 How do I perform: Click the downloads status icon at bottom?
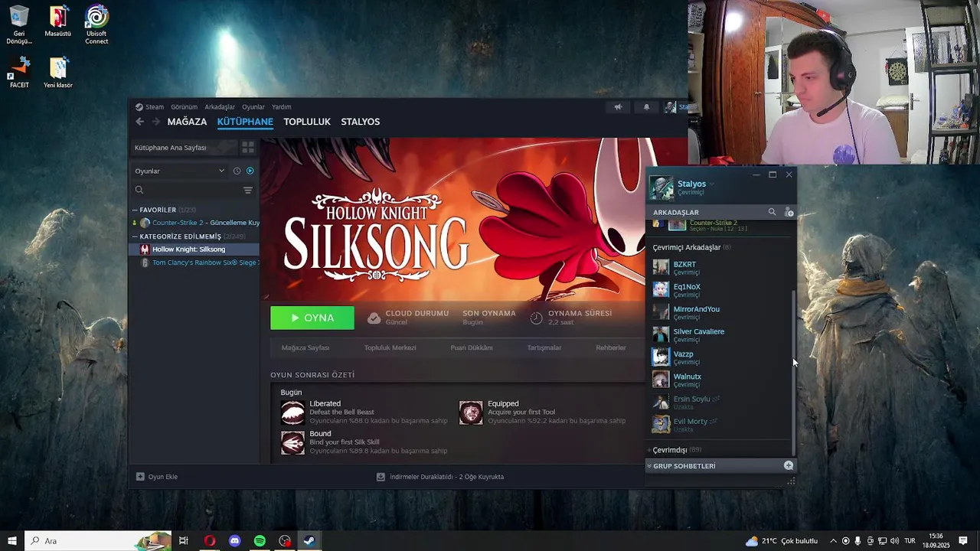coord(381,477)
